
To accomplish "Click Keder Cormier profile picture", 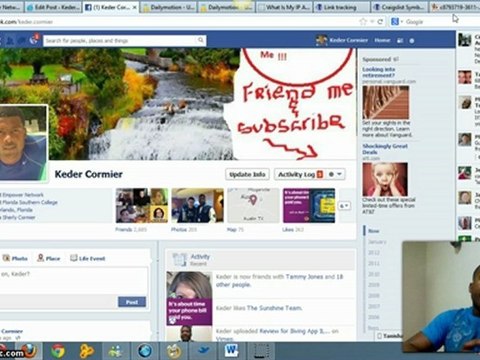I will tap(23, 143).
